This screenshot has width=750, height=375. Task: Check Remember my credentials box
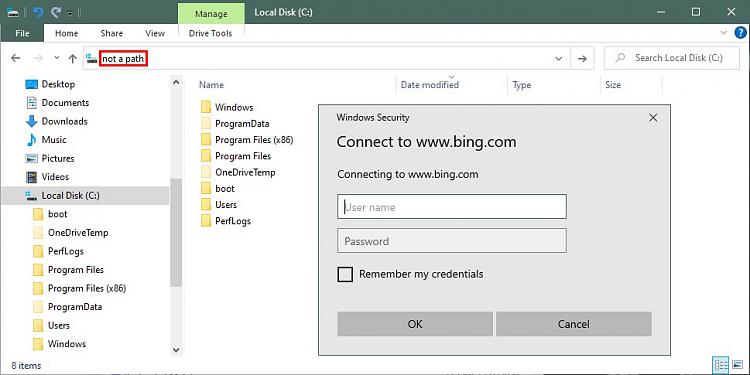pos(345,275)
